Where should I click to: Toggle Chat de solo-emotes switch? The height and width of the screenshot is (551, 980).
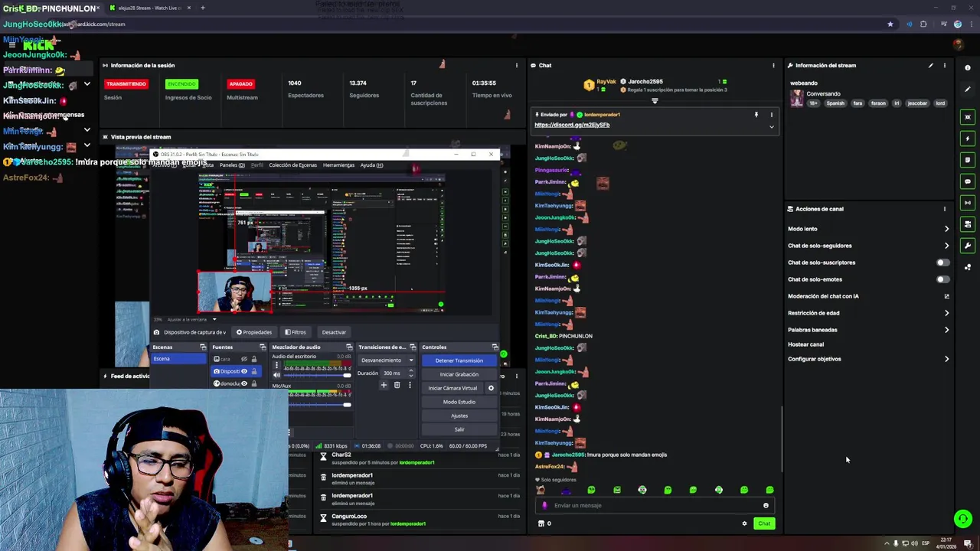(943, 279)
